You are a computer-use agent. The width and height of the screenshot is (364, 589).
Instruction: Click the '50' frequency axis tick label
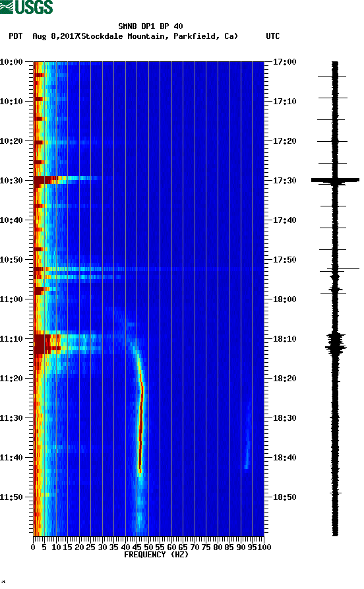coord(148,547)
